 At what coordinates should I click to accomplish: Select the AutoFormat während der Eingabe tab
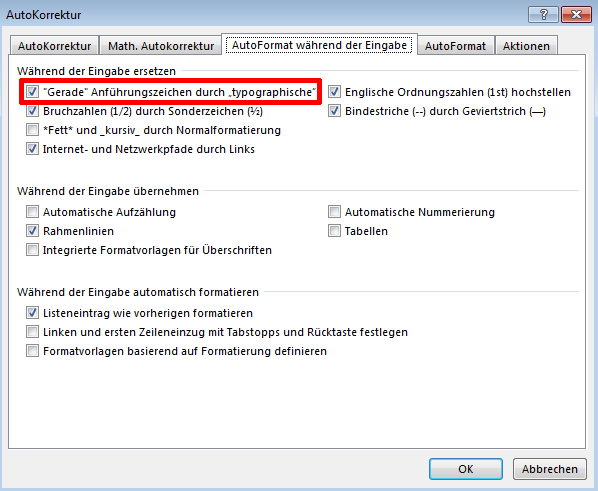click(319, 45)
